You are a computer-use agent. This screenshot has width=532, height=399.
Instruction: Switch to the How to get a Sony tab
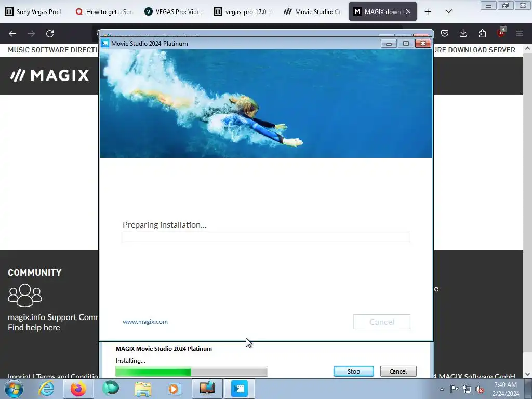coord(103,11)
